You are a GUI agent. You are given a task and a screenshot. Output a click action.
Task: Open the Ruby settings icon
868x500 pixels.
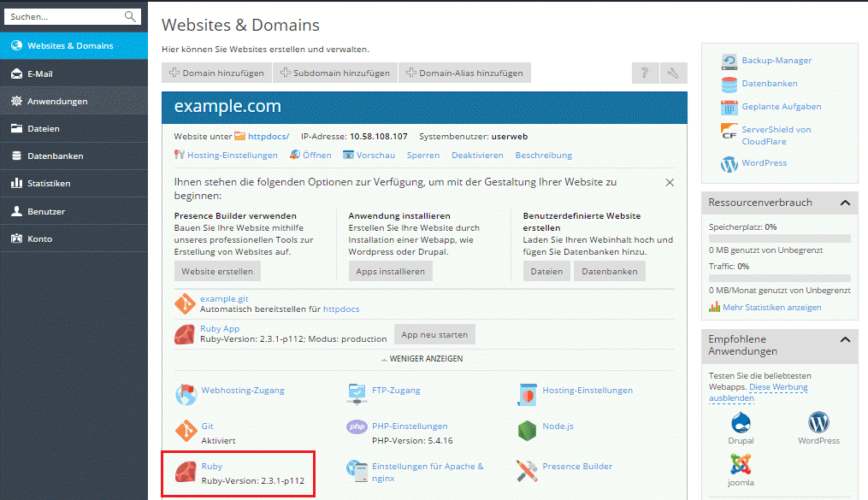(186, 473)
